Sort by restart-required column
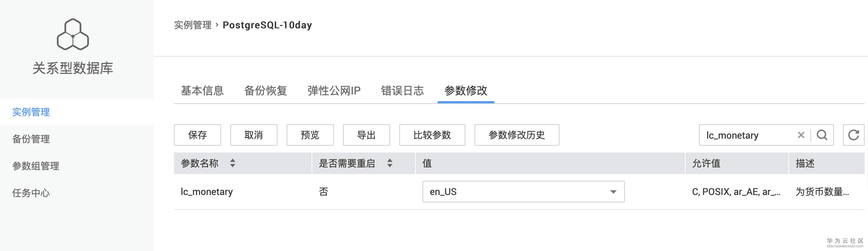 pyautogui.click(x=390, y=163)
